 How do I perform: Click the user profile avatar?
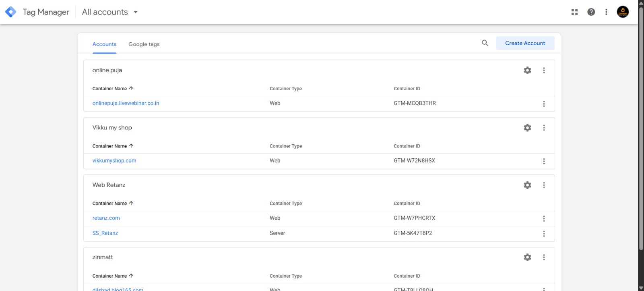623,12
